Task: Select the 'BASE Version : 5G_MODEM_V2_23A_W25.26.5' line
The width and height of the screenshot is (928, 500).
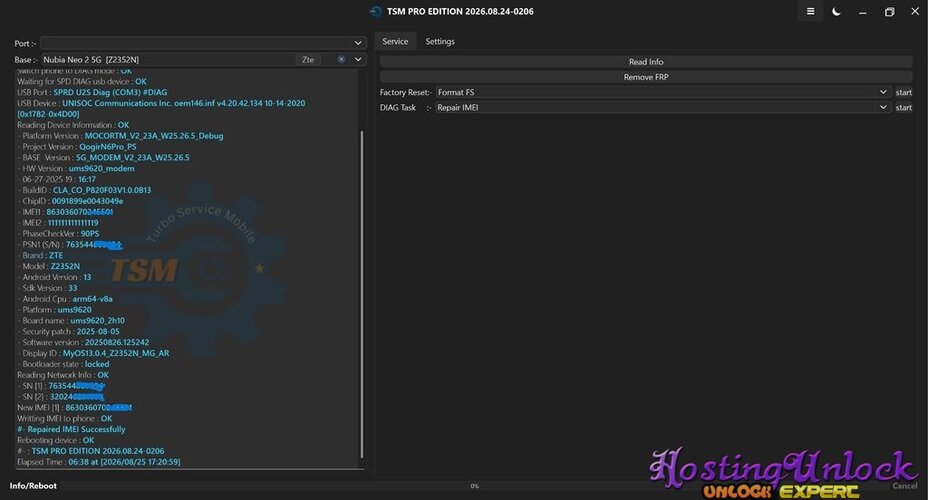Action: (x=106, y=157)
